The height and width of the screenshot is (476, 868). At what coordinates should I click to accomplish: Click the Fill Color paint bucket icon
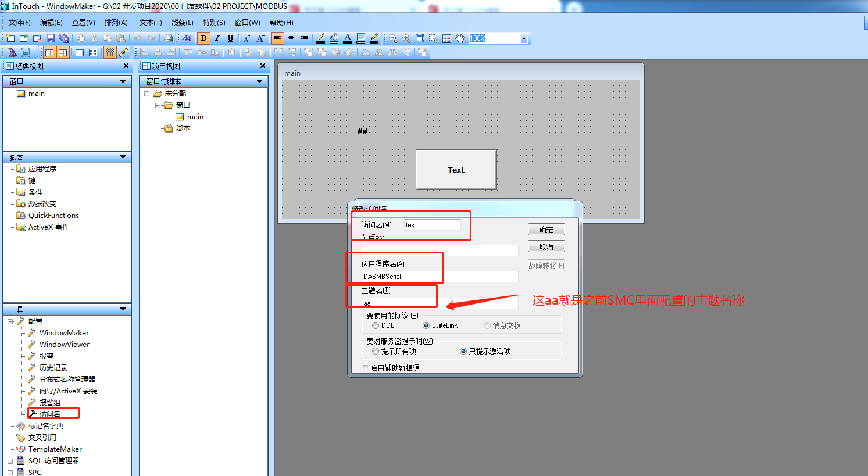coord(334,37)
